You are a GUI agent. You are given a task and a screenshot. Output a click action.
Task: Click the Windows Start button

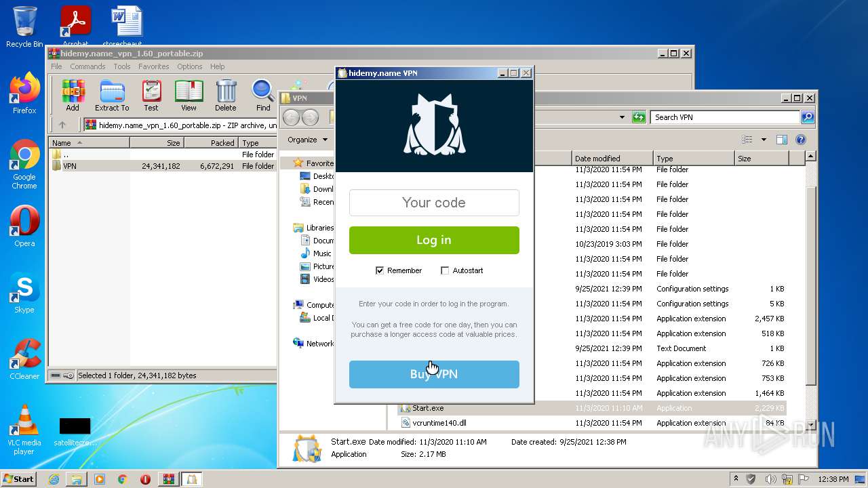tap(19, 479)
